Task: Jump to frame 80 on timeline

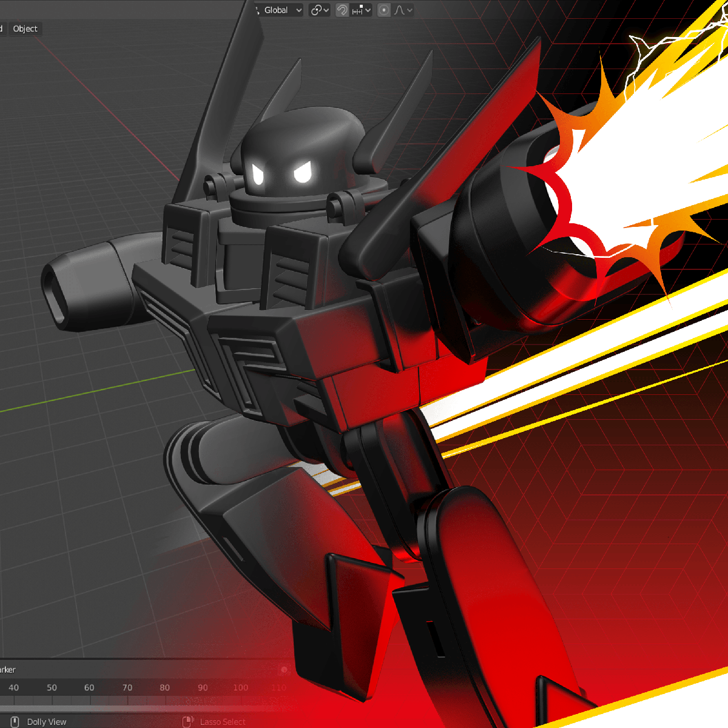Action: pyautogui.click(x=164, y=687)
